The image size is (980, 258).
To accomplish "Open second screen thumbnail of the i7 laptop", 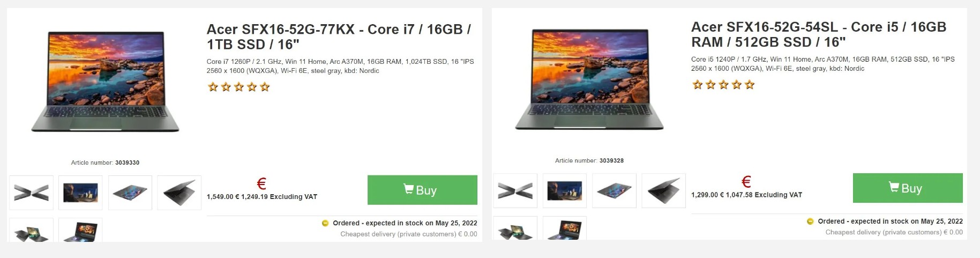I will (x=80, y=193).
